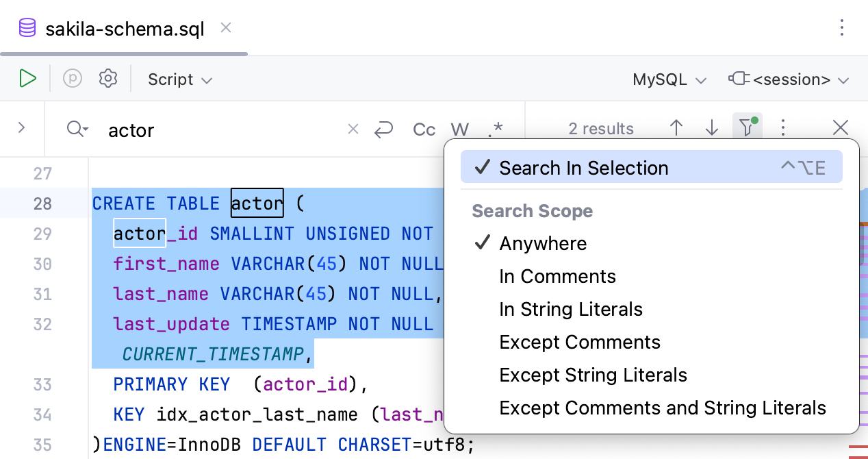This screenshot has width=868, height=459.
Task: Toggle W whole words matching
Action: 459,129
